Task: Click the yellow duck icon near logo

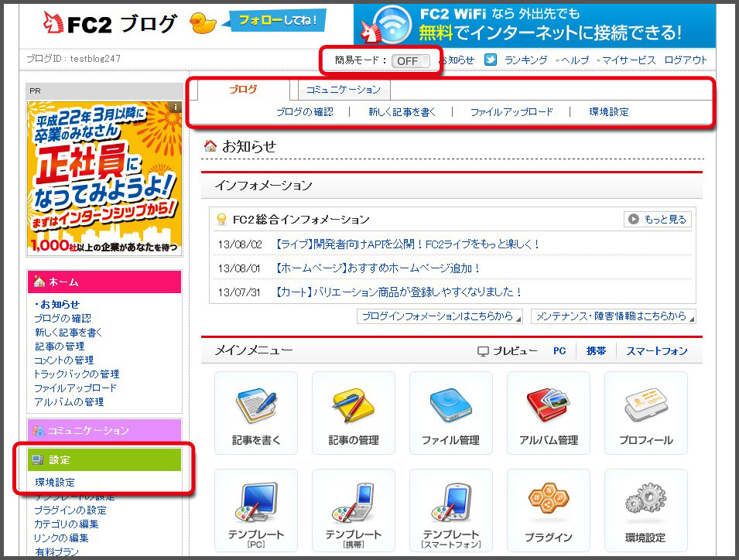Action: coord(203,22)
